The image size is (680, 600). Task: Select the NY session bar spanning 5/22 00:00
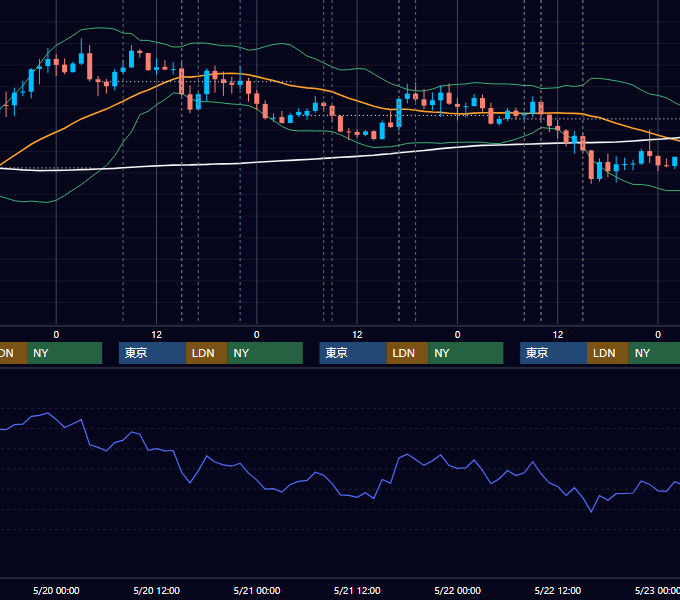pyautogui.click(x=466, y=353)
